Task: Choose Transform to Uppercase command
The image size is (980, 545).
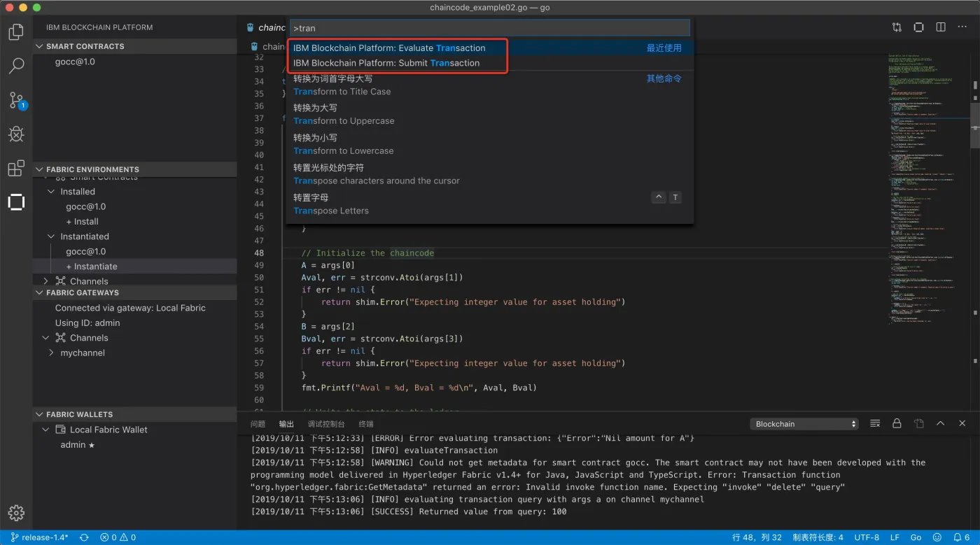Action: point(490,115)
